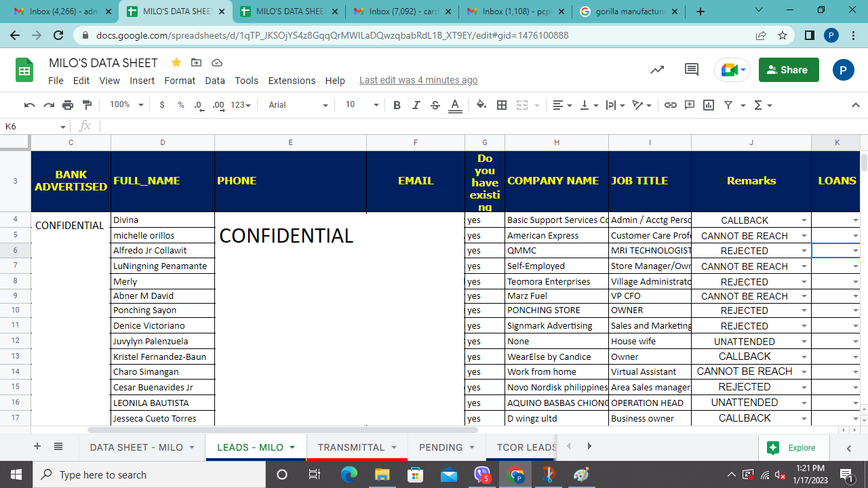Open the 123 number format dropdown
The height and width of the screenshot is (488, 868).
tap(241, 105)
